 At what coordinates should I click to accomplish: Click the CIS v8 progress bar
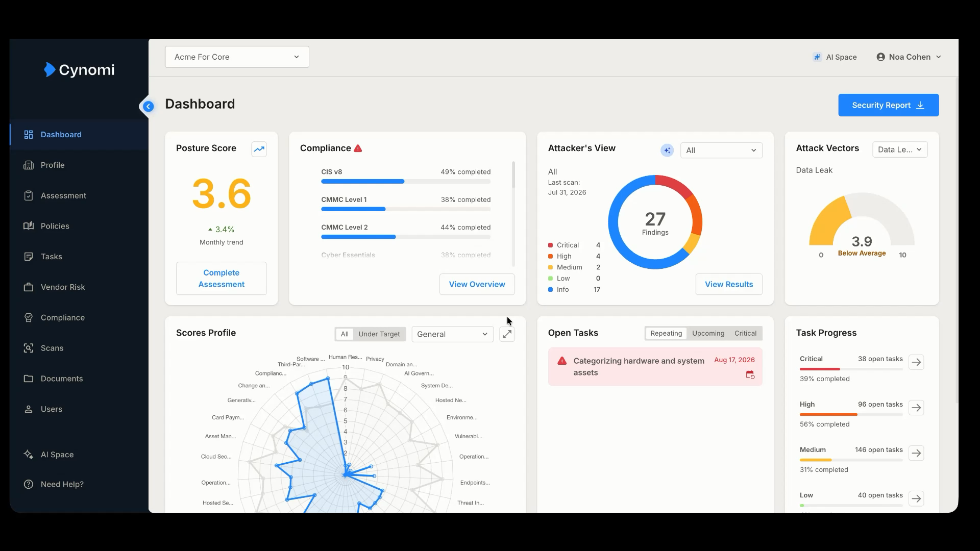pos(406,182)
